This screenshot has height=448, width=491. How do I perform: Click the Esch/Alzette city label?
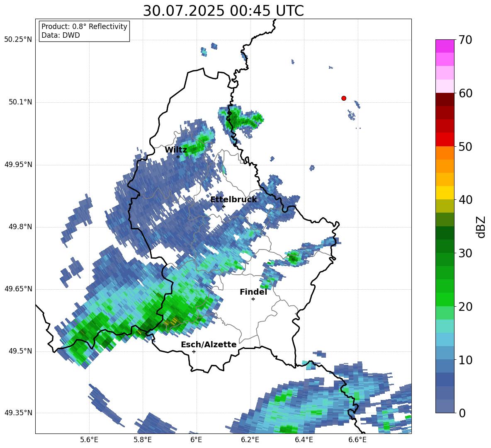(x=209, y=344)
